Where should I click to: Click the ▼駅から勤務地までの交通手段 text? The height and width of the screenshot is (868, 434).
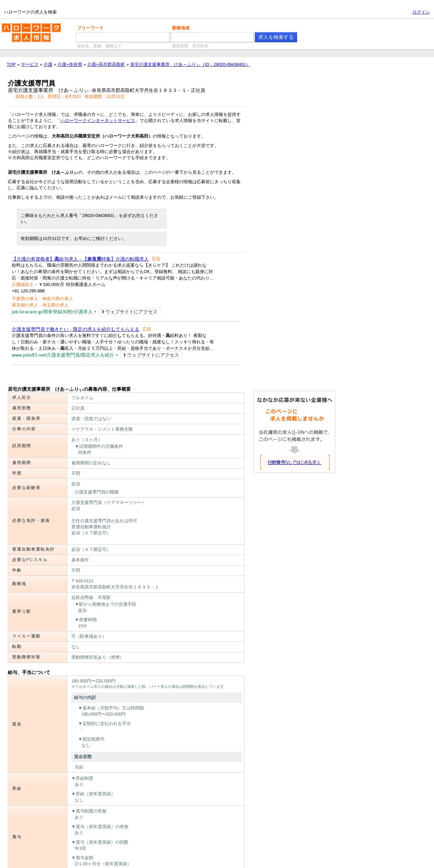pos(105,604)
